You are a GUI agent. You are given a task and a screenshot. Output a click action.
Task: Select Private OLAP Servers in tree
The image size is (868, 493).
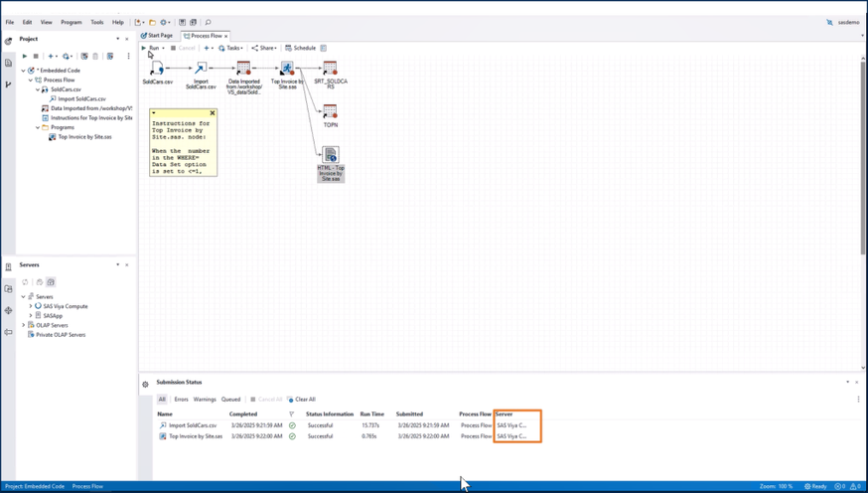(61, 335)
